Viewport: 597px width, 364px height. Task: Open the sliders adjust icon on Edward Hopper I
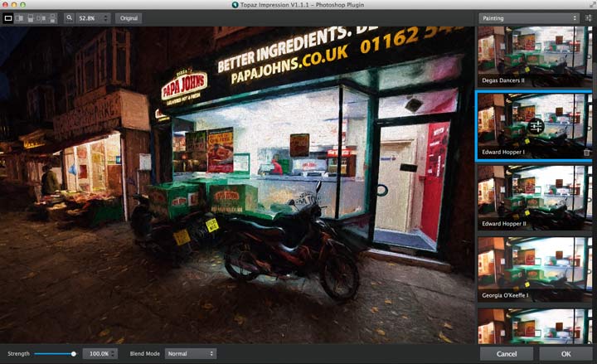536,126
